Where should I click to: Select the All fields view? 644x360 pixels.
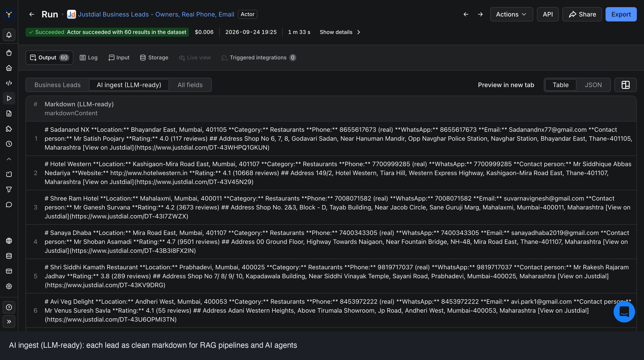190,85
